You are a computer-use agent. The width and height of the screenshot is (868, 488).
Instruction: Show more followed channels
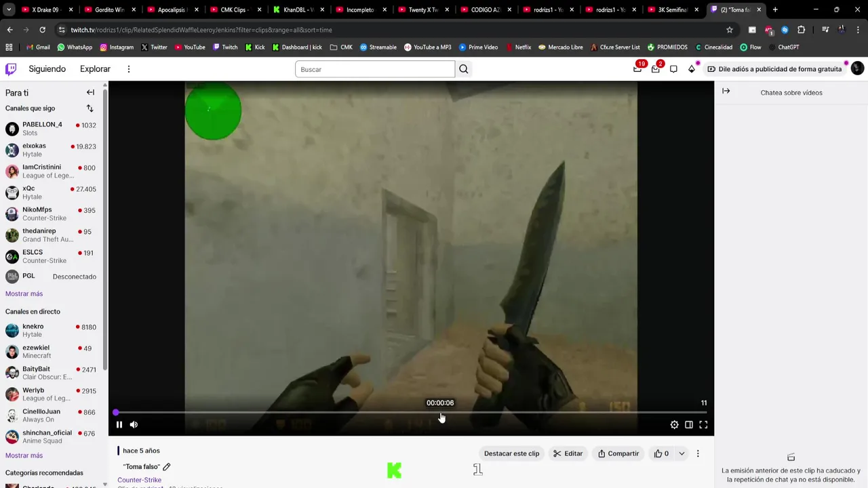pos(24,293)
